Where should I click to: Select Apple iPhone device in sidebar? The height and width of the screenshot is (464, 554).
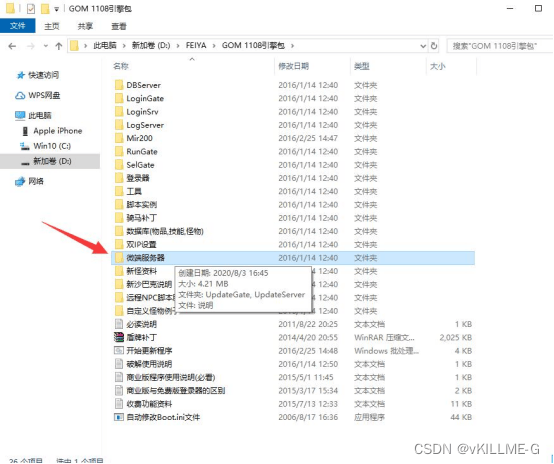(52, 131)
